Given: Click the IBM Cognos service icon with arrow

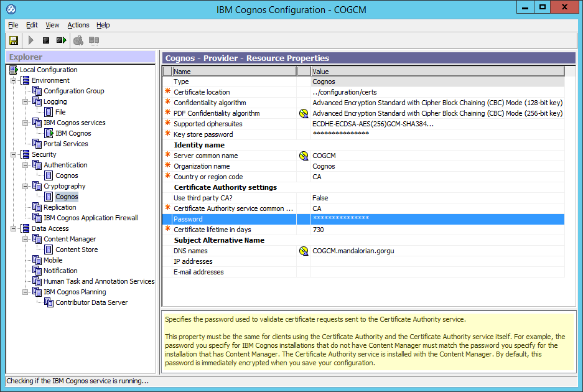Looking at the screenshot, I should [x=49, y=133].
